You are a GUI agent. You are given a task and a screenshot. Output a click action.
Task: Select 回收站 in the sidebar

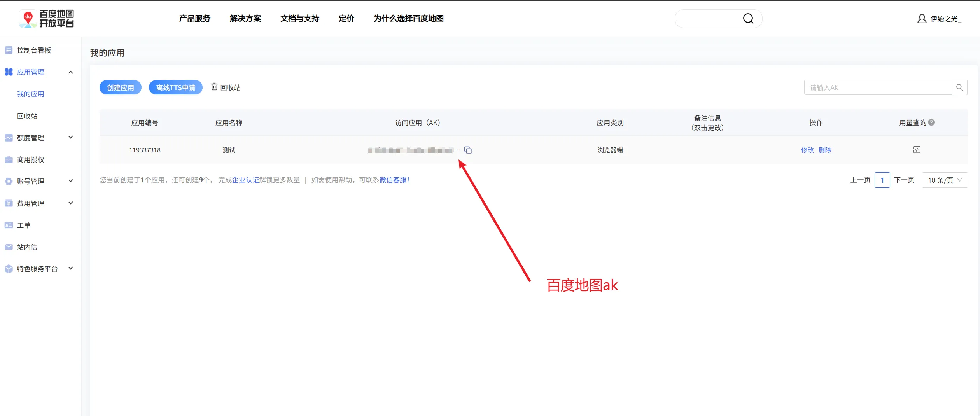[x=27, y=116]
